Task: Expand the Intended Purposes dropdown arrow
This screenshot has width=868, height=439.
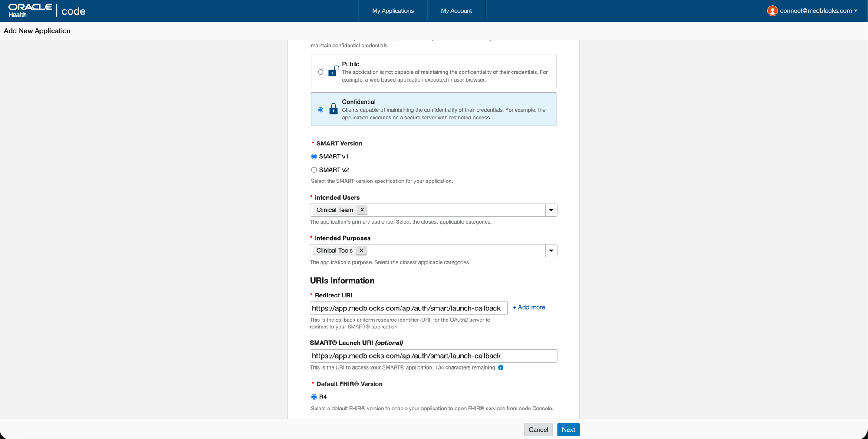Action: 551,251
